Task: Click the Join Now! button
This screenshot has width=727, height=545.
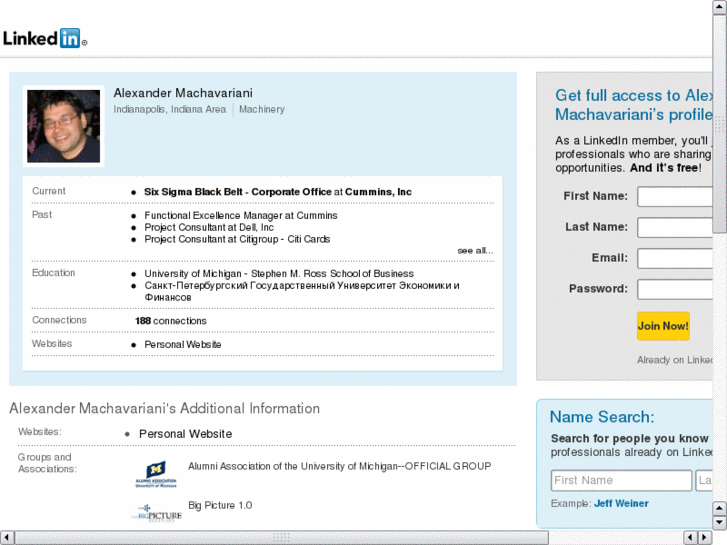Action: coord(663,326)
